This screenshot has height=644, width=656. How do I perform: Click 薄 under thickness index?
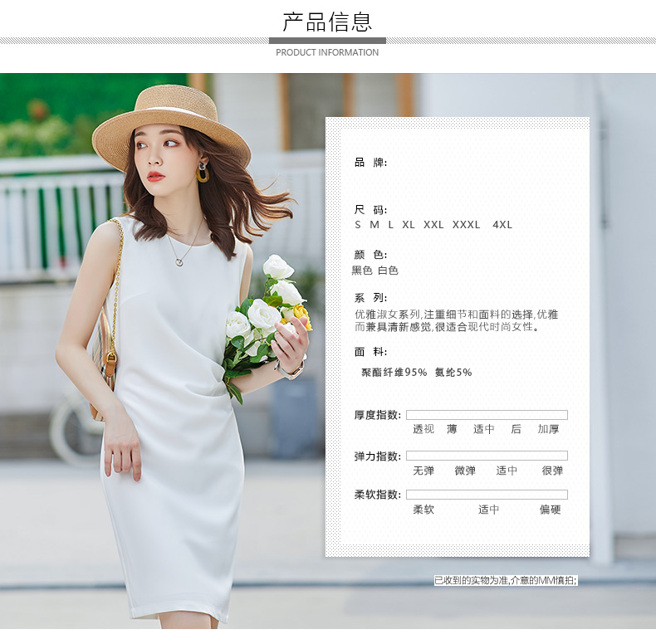point(452,429)
